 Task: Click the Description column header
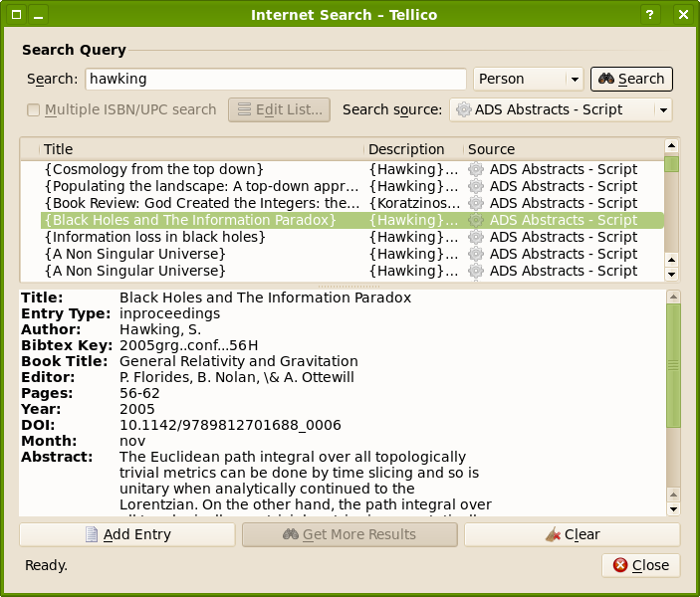coord(413,149)
